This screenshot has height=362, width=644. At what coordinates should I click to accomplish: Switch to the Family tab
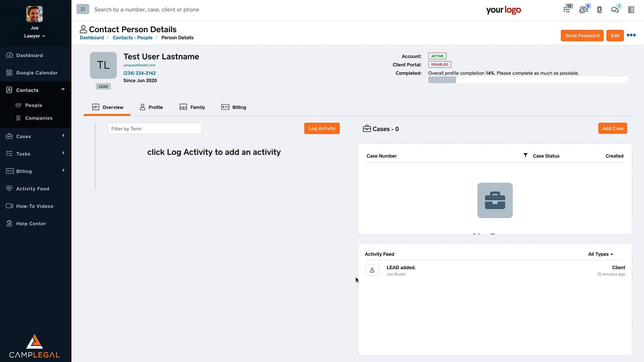[192, 107]
